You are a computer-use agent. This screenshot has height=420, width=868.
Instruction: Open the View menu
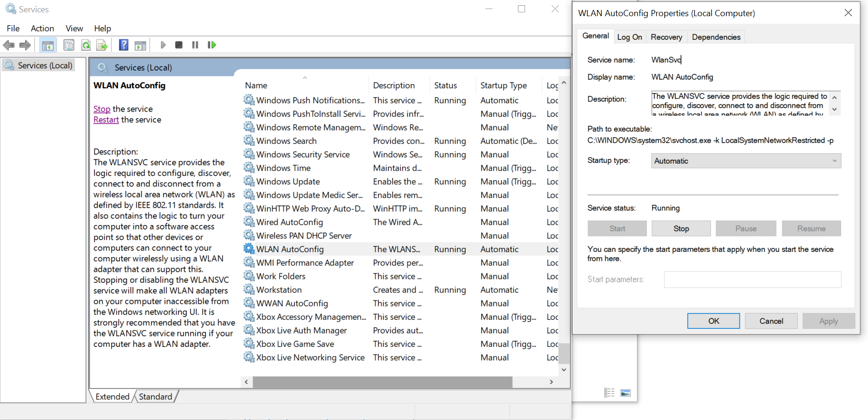click(74, 28)
